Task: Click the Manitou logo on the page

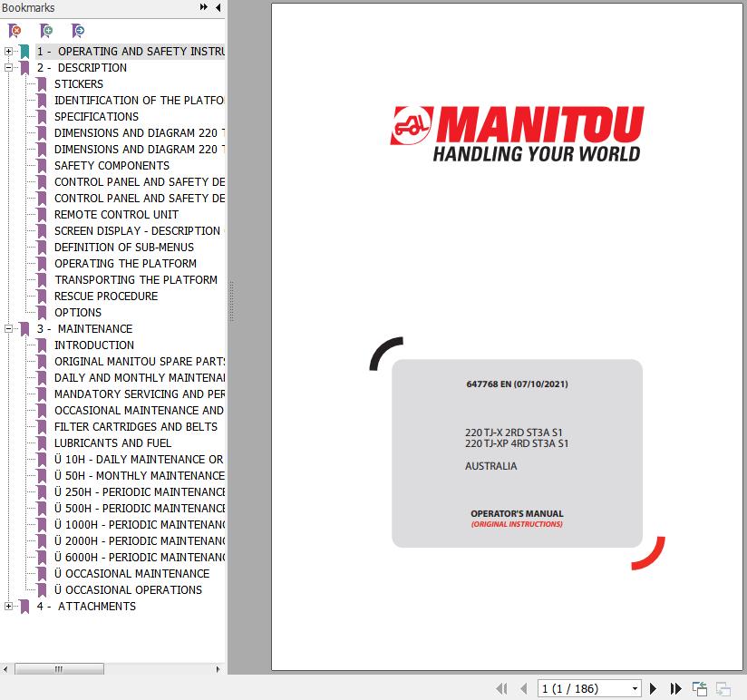Action: [x=517, y=133]
